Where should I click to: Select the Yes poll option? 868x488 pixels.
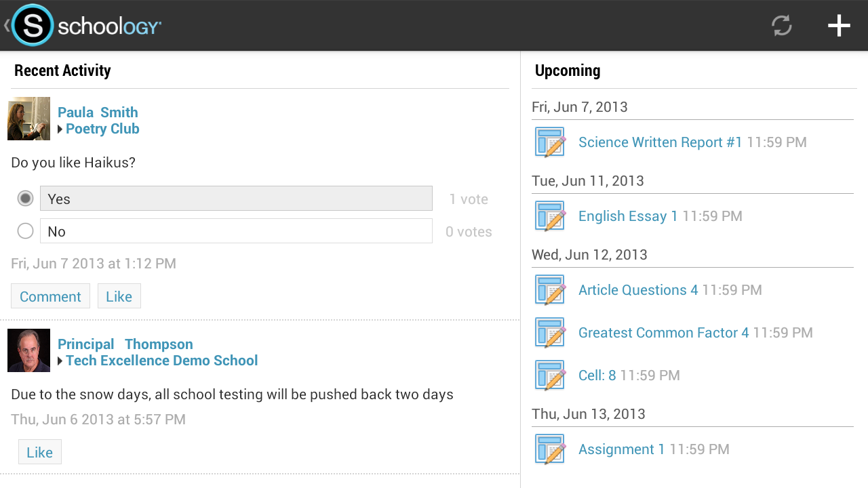coord(25,198)
